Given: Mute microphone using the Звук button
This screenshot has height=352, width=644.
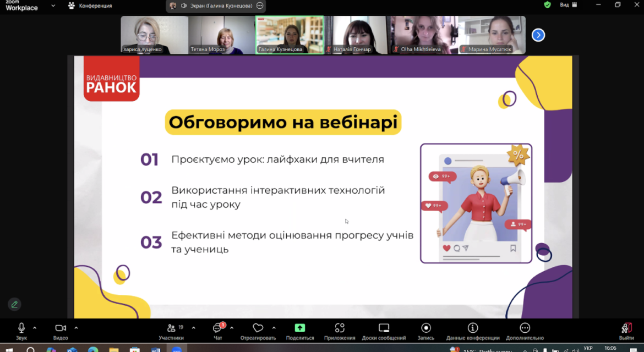Looking at the screenshot, I should (x=21, y=332).
